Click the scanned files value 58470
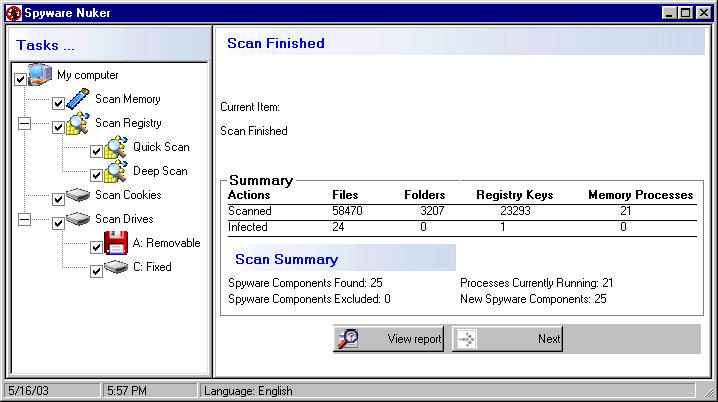The image size is (718, 402). click(x=347, y=211)
